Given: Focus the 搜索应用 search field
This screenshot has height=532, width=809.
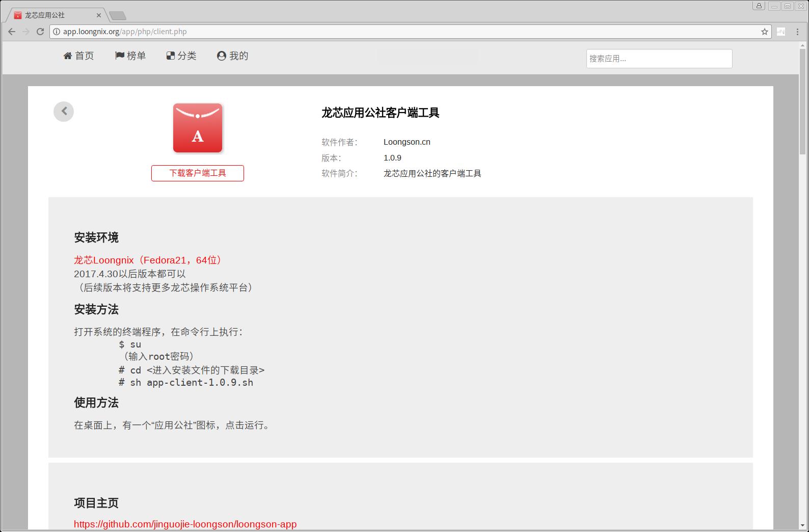Looking at the screenshot, I should click(x=659, y=59).
